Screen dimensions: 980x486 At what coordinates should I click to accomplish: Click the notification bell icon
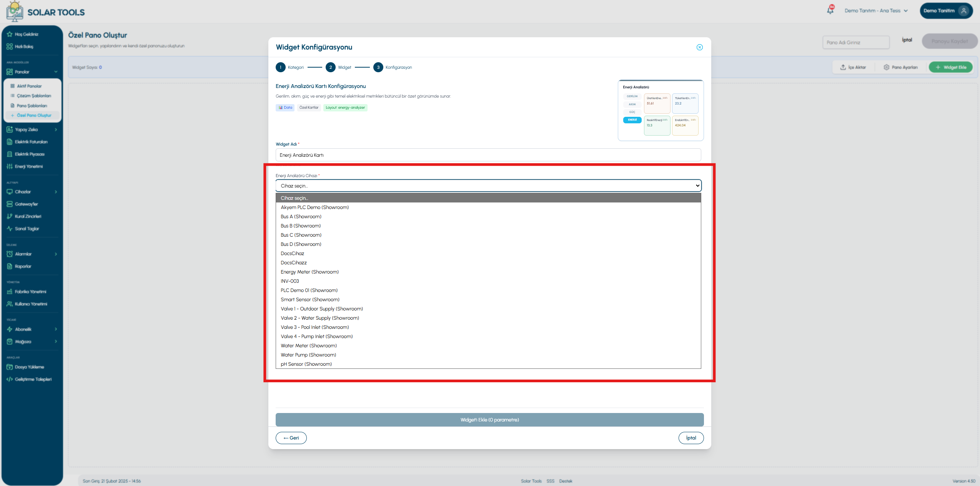[x=830, y=10]
